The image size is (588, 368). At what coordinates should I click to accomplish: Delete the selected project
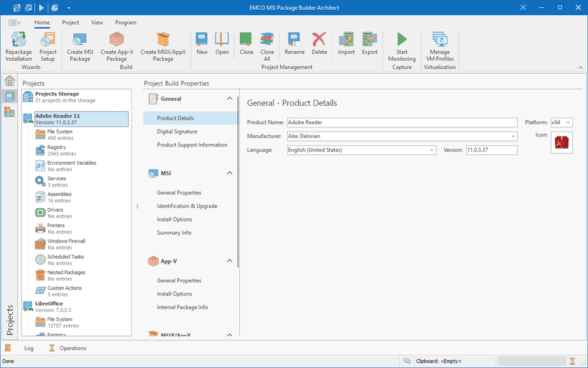point(319,44)
